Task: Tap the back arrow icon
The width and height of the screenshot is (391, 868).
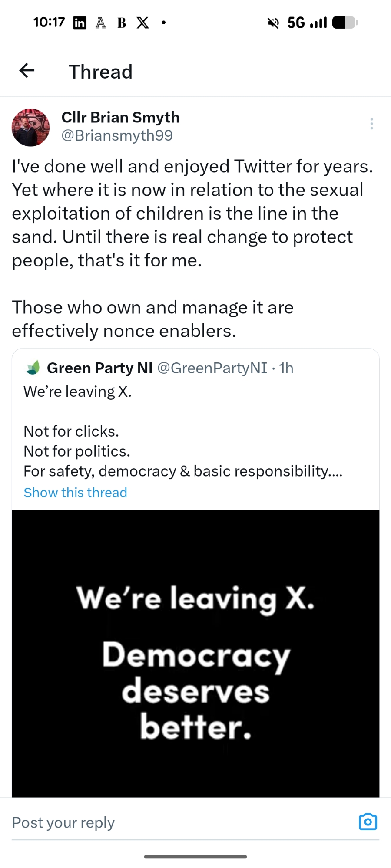Action: click(27, 71)
